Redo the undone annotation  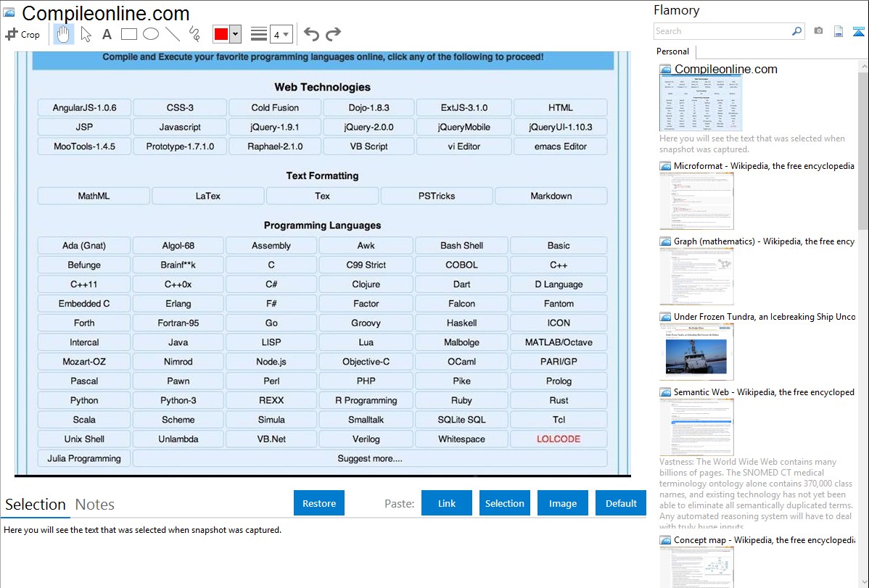point(333,34)
